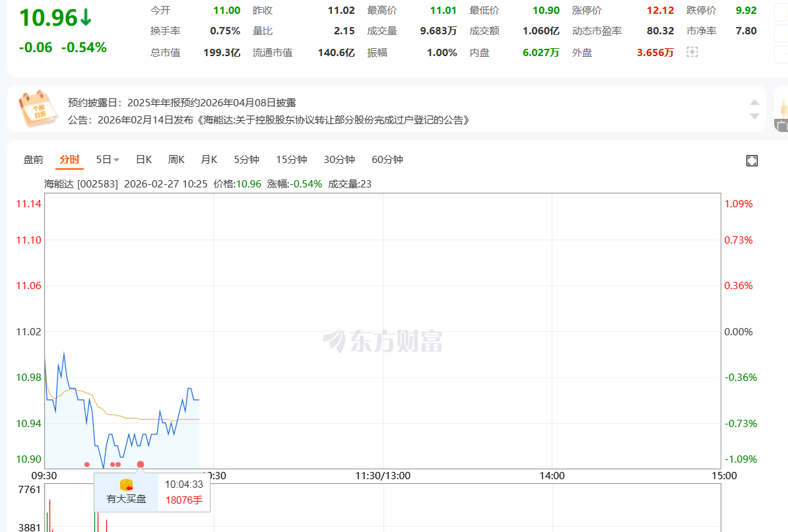Image resolution: width=788 pixels, height=532 pixels.
Task: Select the 分时 tab
Action: (69, 159)
